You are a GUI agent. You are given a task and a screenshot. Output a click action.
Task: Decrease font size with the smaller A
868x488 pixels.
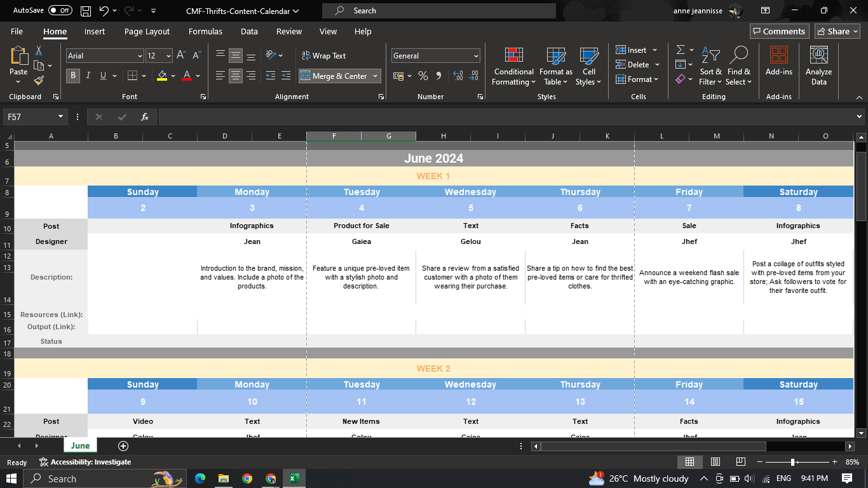pos(196,55)
